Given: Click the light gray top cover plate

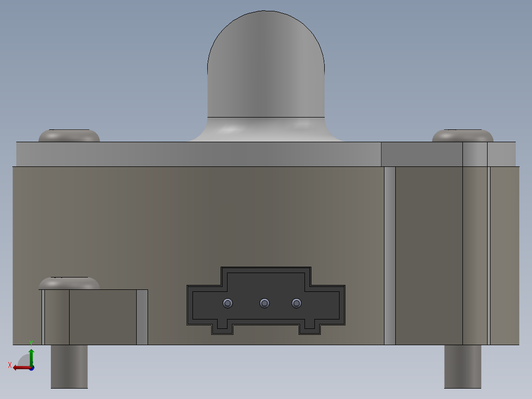Looking at the screenshot, I should 266,154.
